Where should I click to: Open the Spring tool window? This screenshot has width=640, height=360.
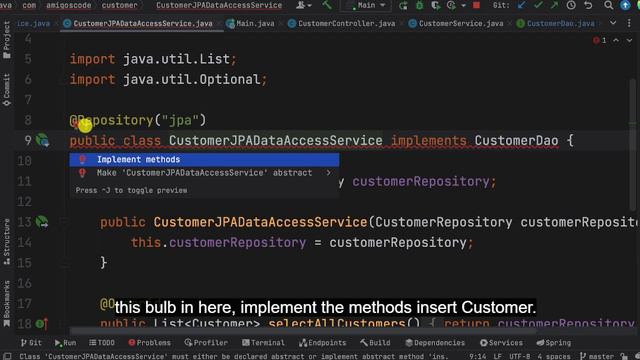pos(553,342)
